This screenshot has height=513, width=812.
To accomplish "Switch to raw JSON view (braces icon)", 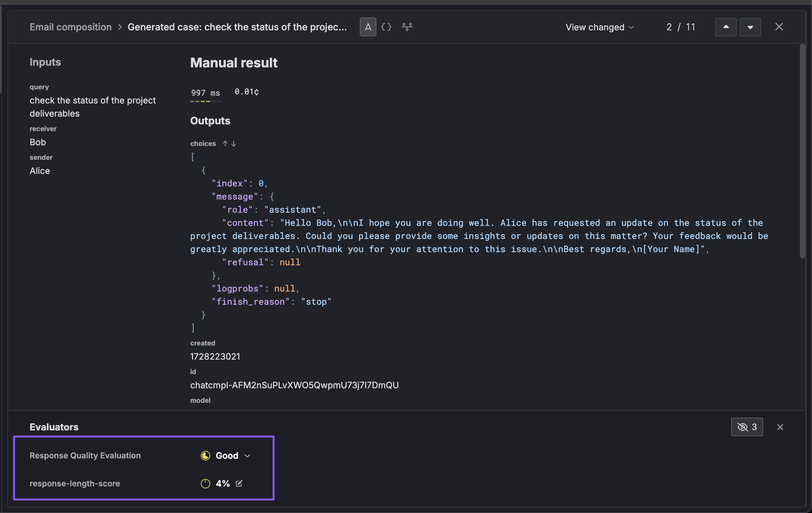I will click(386, 27).
